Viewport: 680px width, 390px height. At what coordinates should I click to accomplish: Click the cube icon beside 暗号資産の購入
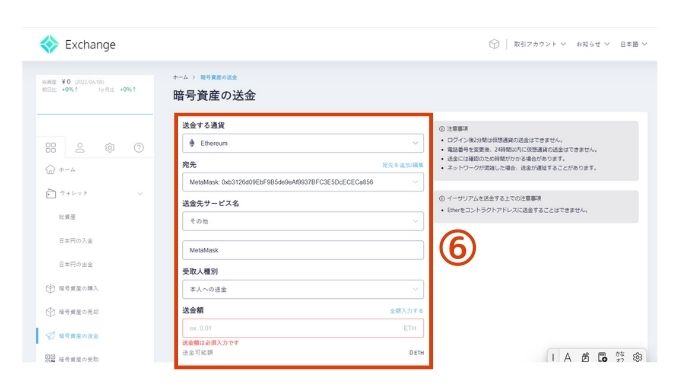pos(50,288)
